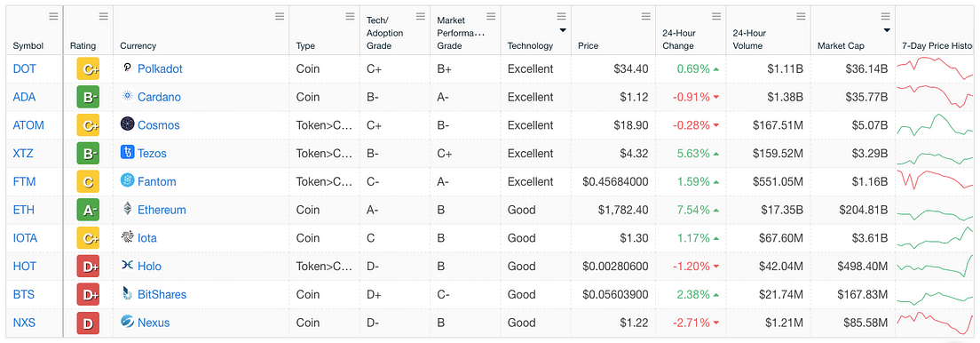Open the NXS symbol link
Image resolution: width=980 pixels, height=343 pixels.
coord(24,323)
